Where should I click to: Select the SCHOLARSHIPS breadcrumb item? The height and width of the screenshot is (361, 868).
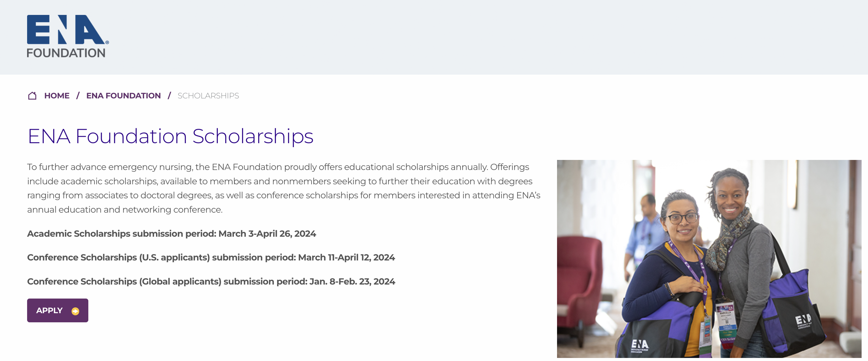point(208,96)
